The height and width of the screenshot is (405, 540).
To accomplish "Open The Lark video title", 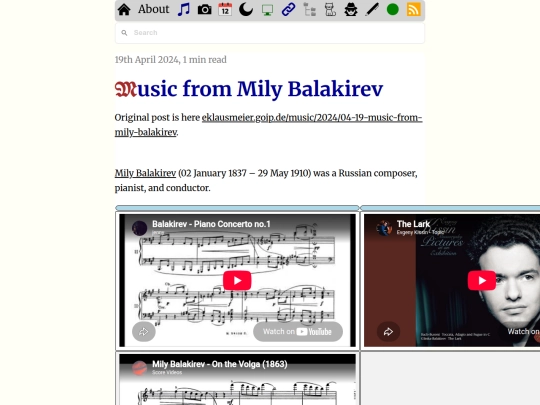I will [413, 224].
